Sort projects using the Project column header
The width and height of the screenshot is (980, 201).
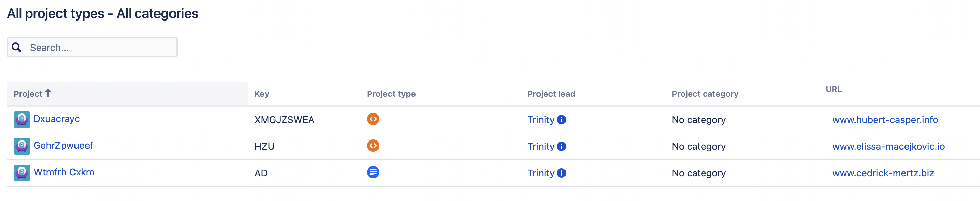pyautogui.click(x=28, y=94)
